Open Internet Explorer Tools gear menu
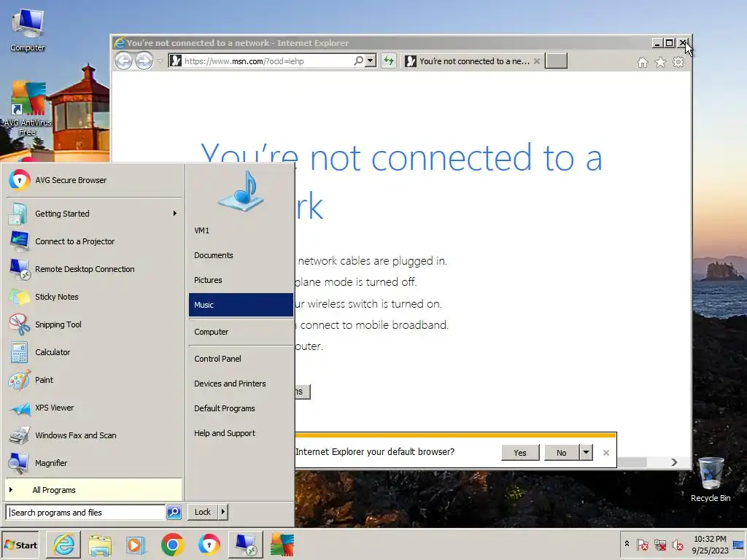747x560 pixels. point(678,63)
